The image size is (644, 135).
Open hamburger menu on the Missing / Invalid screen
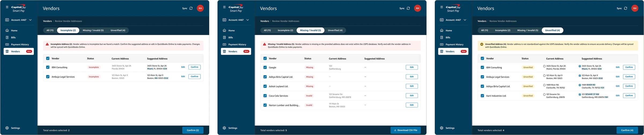[224, 7]
